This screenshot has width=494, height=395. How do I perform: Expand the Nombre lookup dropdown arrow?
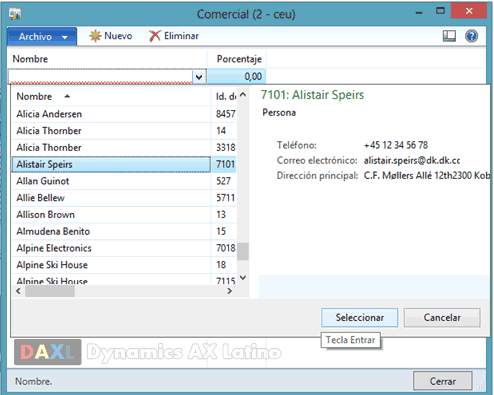click(x=199, y=77)
